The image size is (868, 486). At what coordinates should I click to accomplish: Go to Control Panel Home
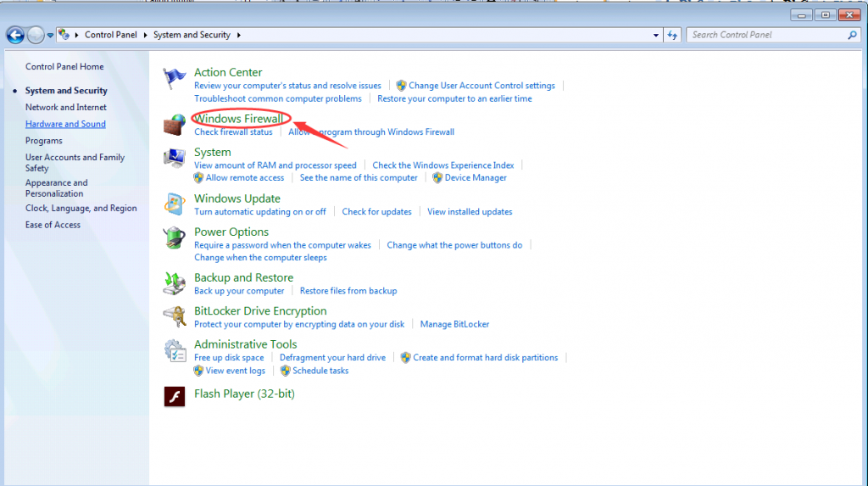pos(64,66)
